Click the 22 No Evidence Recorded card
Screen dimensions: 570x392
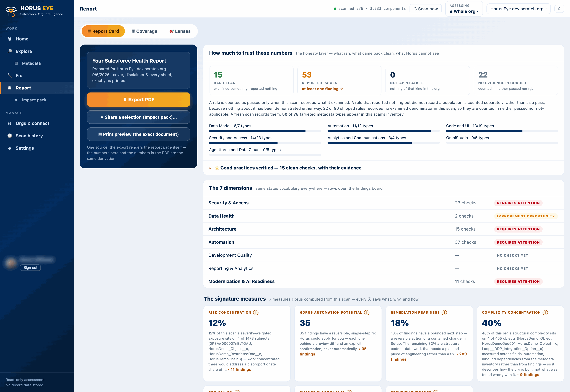pyautogui.click(x=516, y=80)
